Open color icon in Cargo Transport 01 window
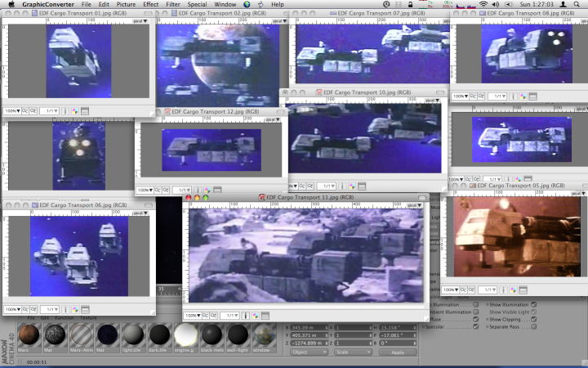588x368 pixels. coord(75,111)
